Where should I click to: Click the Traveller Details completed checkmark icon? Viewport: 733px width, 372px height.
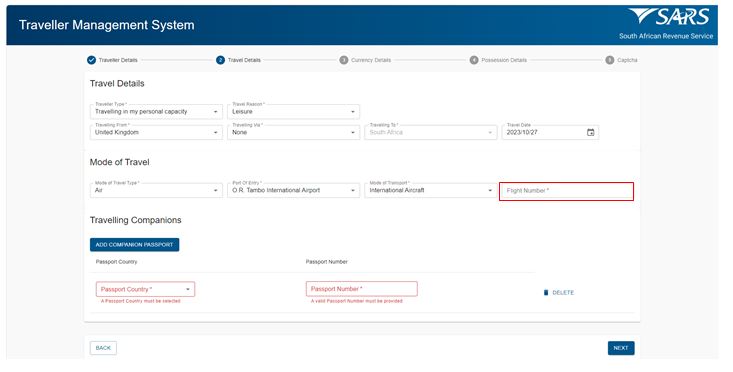(x=91, y=60)
